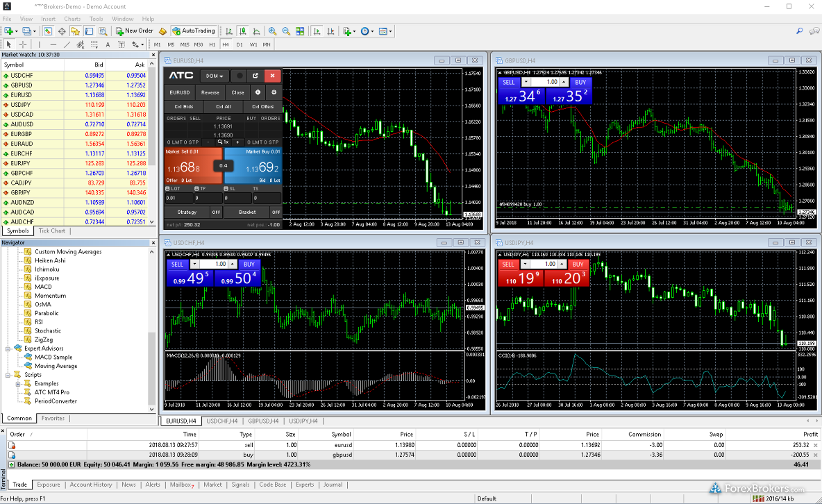The width and height of the screenshot is (822, 504).
Task: Open the Tools menu
Action: pyautogui.click(x=96, y=19)
